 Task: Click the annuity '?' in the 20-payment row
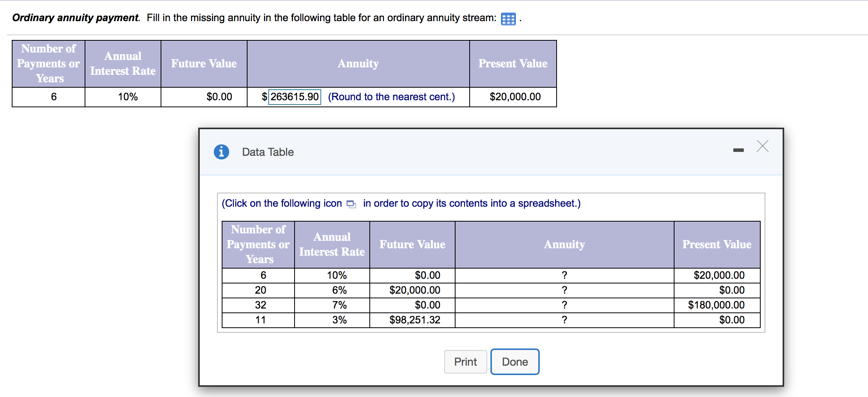pyautogui.click(x=564, y=290)
